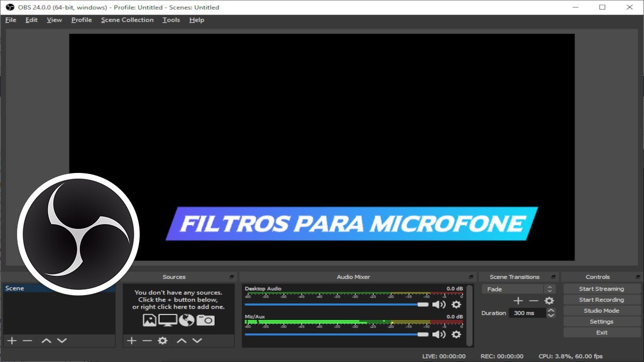Click the Audio Mixer vertical scrollbar
This screenshot has height=362, width=644.
pyautogui.click(x=469, y=315)
